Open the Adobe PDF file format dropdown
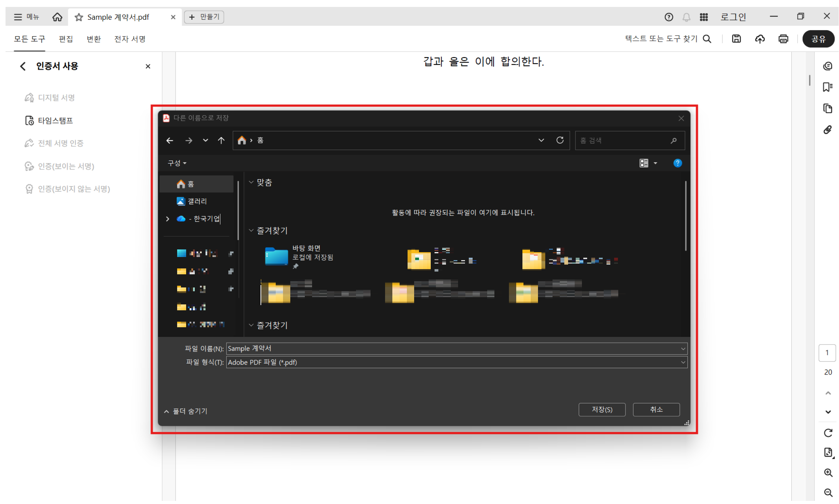 click(x=683, y=362)
